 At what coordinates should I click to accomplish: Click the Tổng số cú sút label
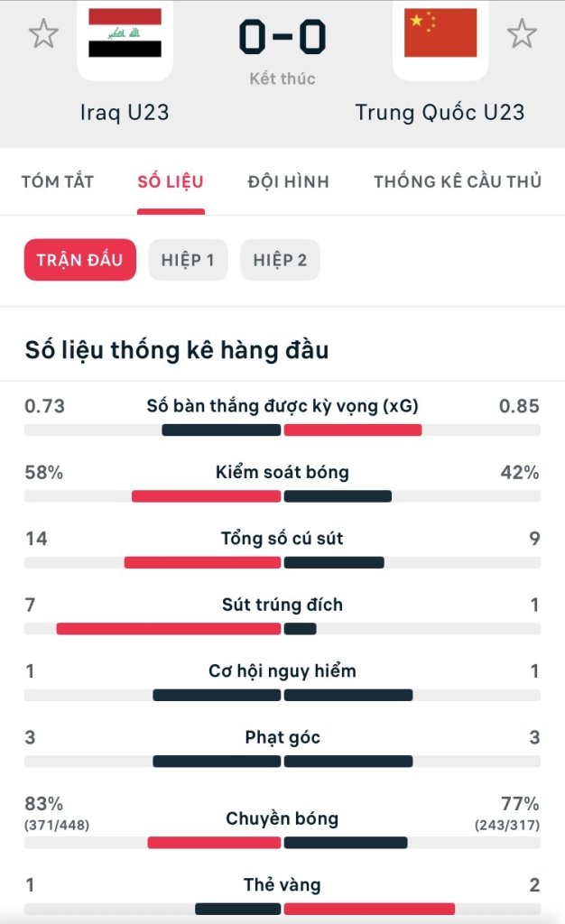point(282,539)
